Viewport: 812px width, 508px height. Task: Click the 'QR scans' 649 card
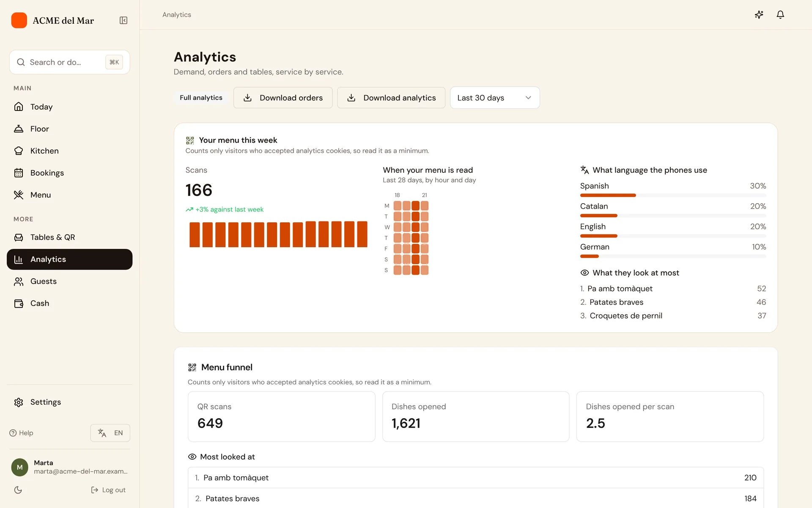coord(281,417)
